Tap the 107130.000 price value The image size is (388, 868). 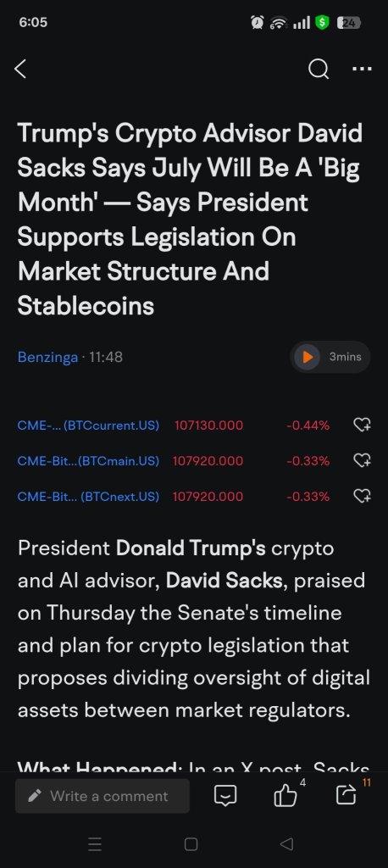coord(208,426)
